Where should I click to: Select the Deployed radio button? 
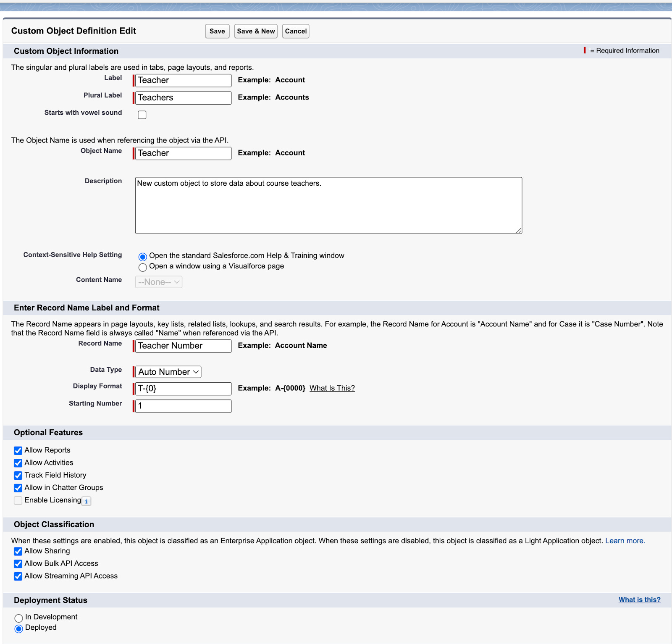pos(18,629)
